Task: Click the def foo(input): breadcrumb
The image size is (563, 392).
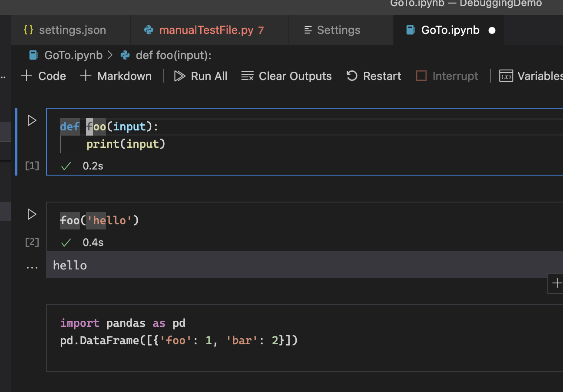Action: (x=173, y=55)
